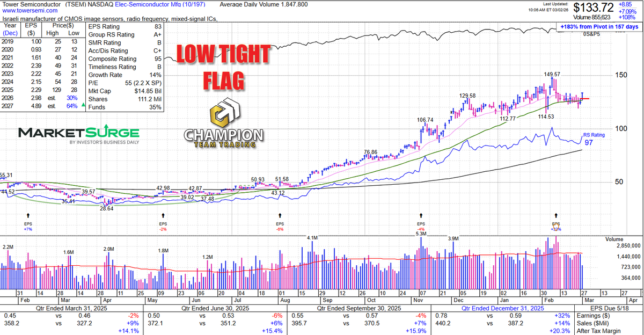Click the 2.2M volume label
Image resolution: width=644 pixels, height=335 pixels.
[x=8, y=247]
